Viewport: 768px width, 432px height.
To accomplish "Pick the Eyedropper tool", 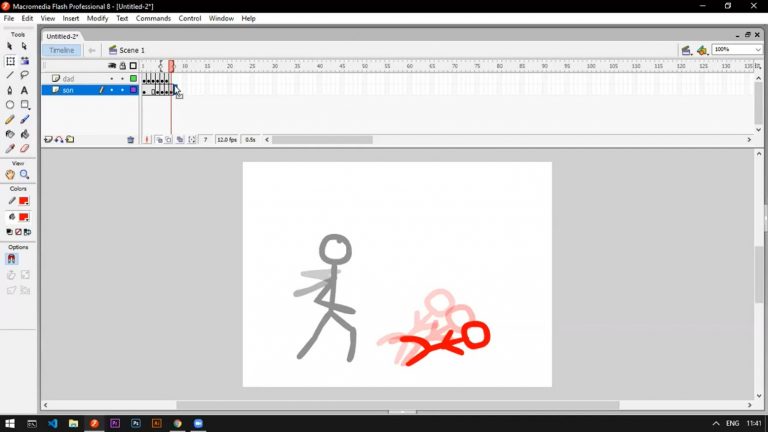I will tap(10, 148).
